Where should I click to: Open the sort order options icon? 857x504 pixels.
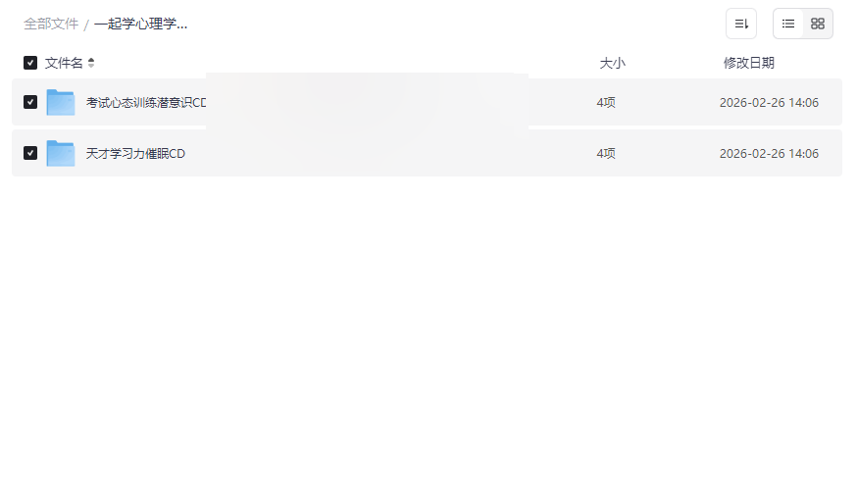(x=741, y=24)
